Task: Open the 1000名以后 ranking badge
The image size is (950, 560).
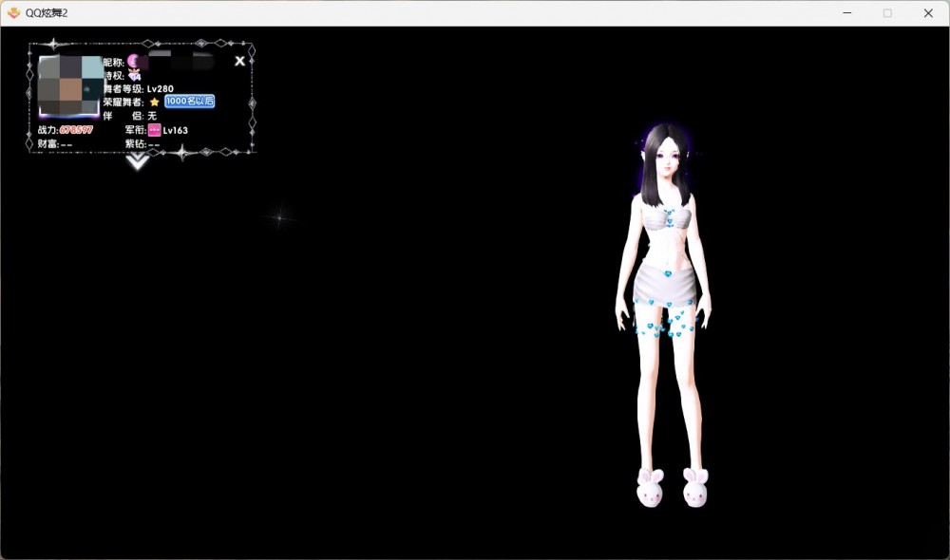Action: tap(189, 102)
